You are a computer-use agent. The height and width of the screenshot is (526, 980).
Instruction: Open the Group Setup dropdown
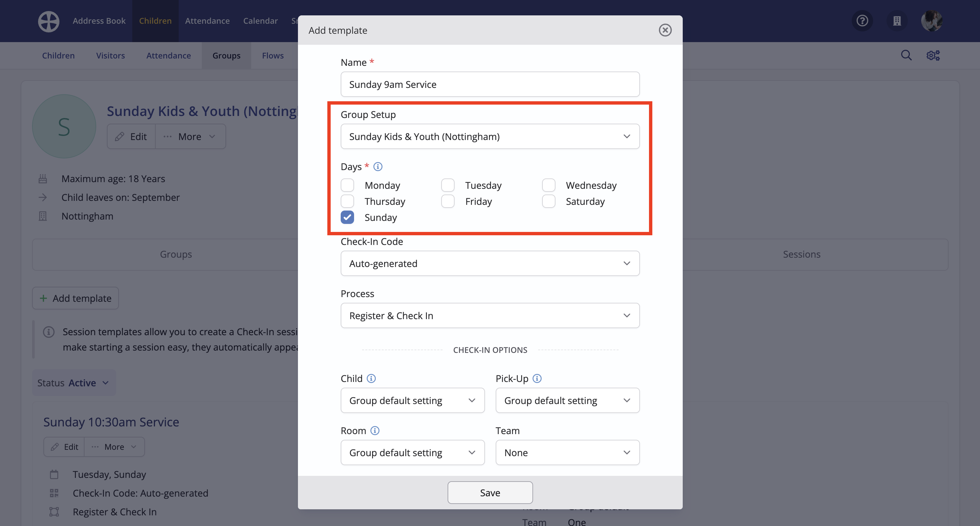[x=490, y=136]
